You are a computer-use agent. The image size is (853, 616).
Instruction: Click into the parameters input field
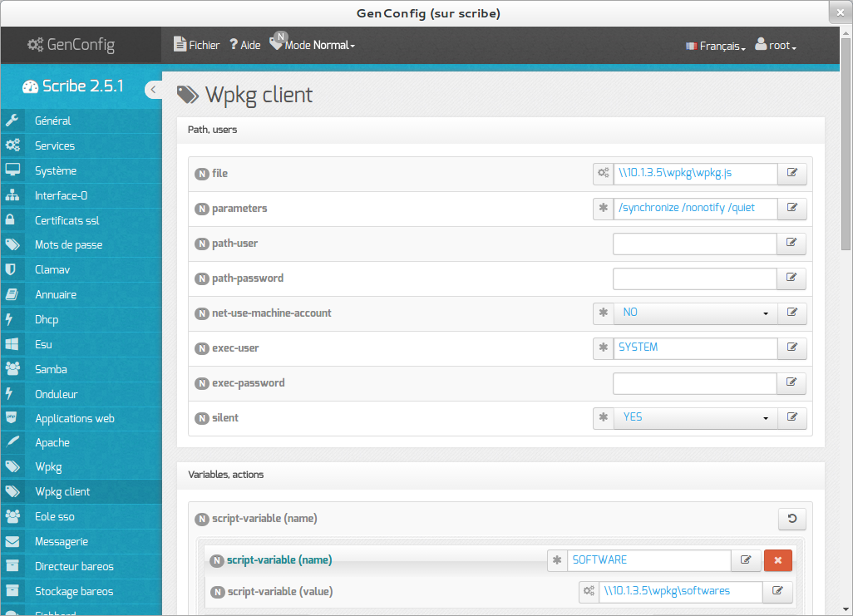point(696,208)
